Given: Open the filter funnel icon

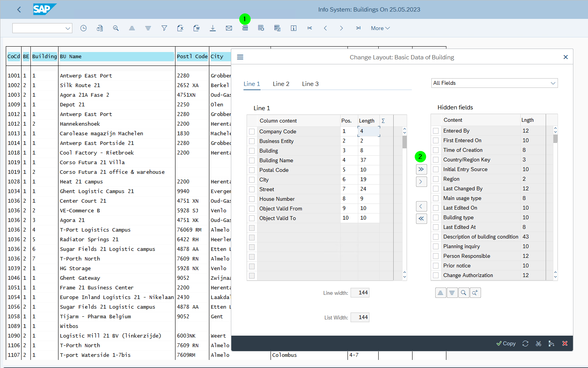Looking at the screenshot, I should [x=164, y=28].
